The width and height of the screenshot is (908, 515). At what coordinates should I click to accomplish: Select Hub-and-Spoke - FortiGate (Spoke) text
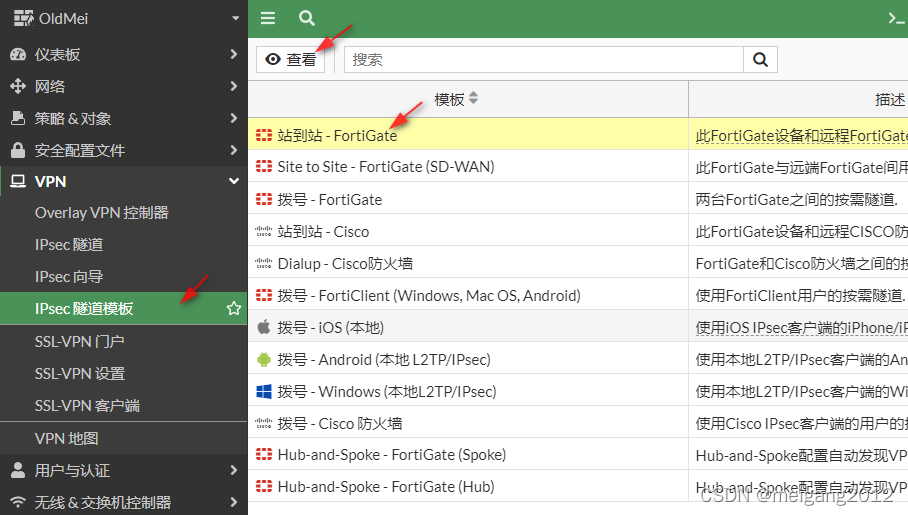391,455
